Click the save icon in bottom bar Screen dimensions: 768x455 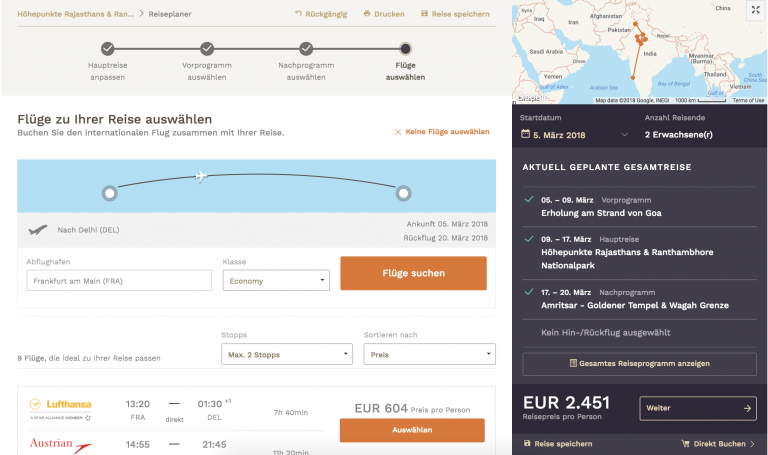coord(527,443)
